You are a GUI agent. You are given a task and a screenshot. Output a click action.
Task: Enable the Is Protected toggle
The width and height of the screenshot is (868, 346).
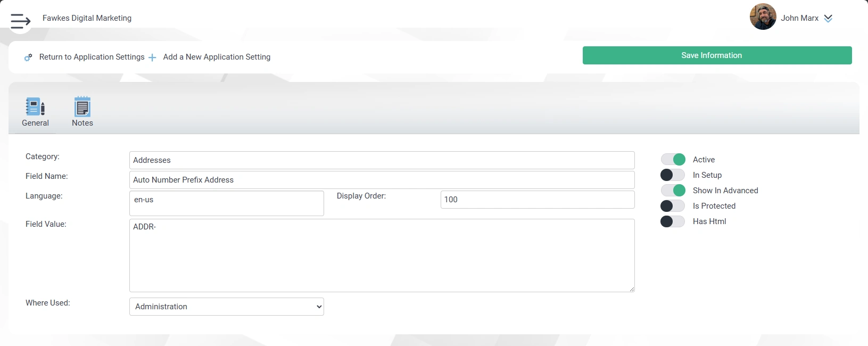673,206
